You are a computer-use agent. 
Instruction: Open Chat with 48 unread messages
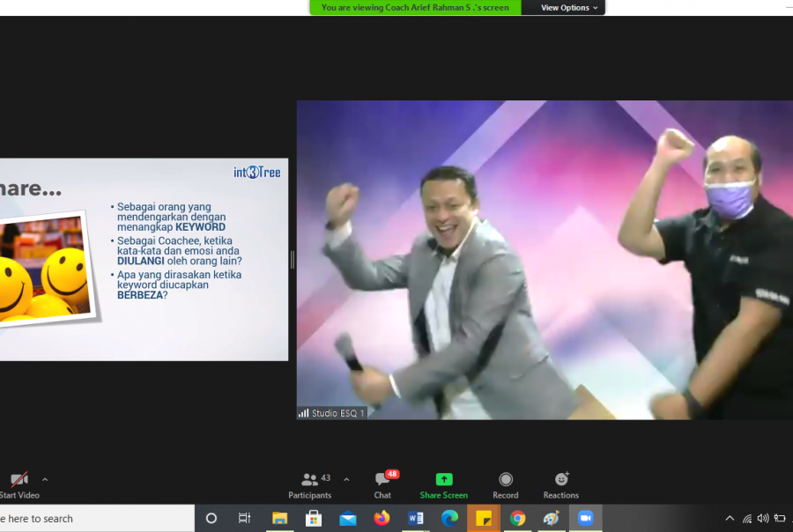(382, 484)
